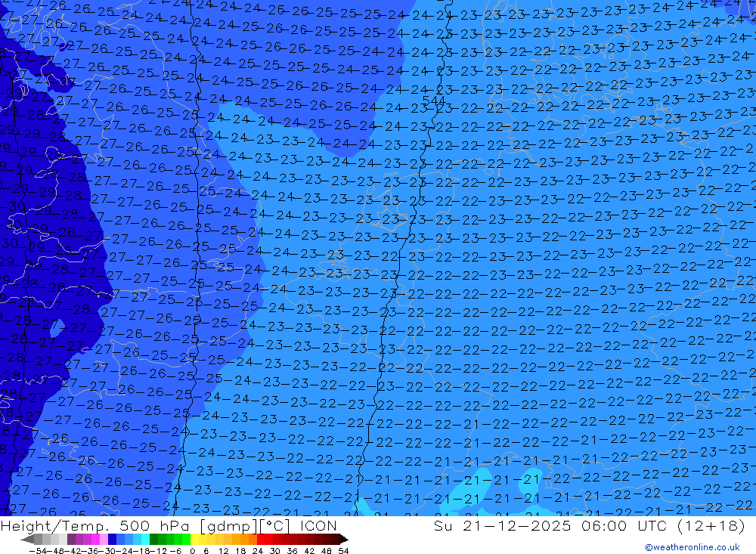The width and height of the screenshot is (756, 554).
Task: Click the '54' legend tick label at the scale end
Action: point(343,551)
